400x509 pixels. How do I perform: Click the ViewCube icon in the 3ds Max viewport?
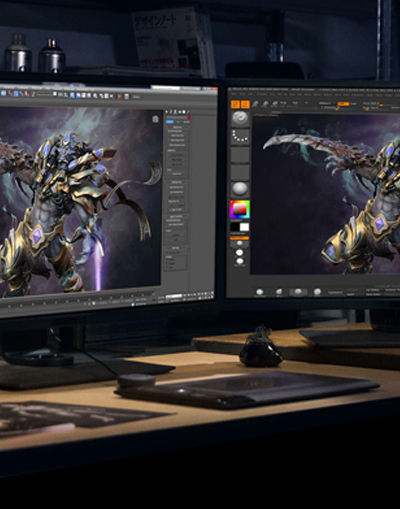155,119
